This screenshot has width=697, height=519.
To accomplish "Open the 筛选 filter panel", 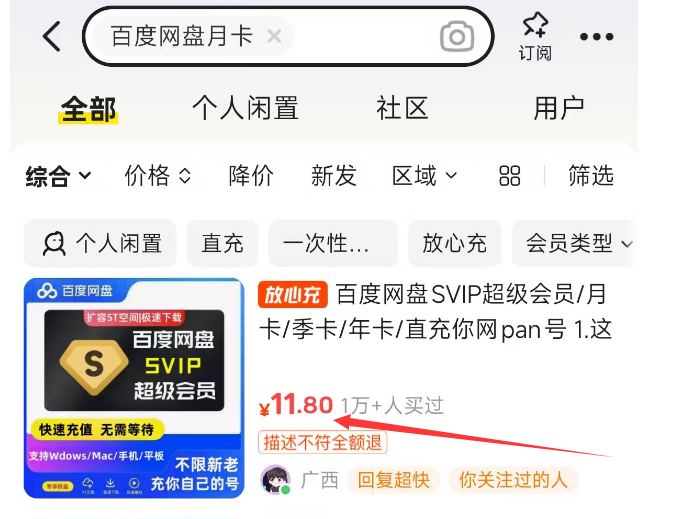I will pos(591,176).
